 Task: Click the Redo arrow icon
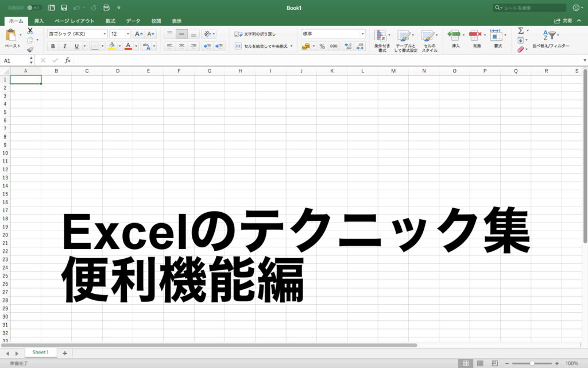click(x=94, y=7)
